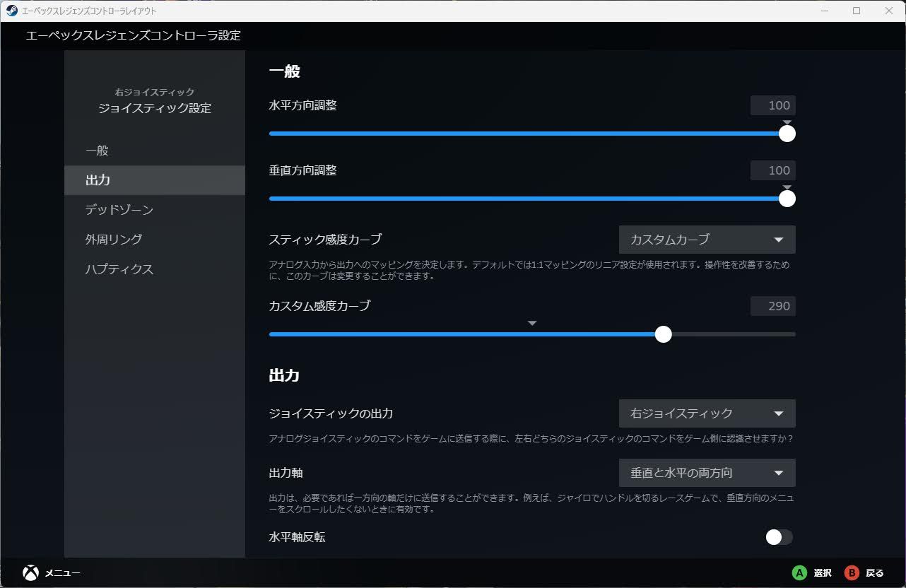Click the 水平方向調整 value field 100
Image resolution: width=906 pixels, height=588 pixels.
click(x=773, y=105)
